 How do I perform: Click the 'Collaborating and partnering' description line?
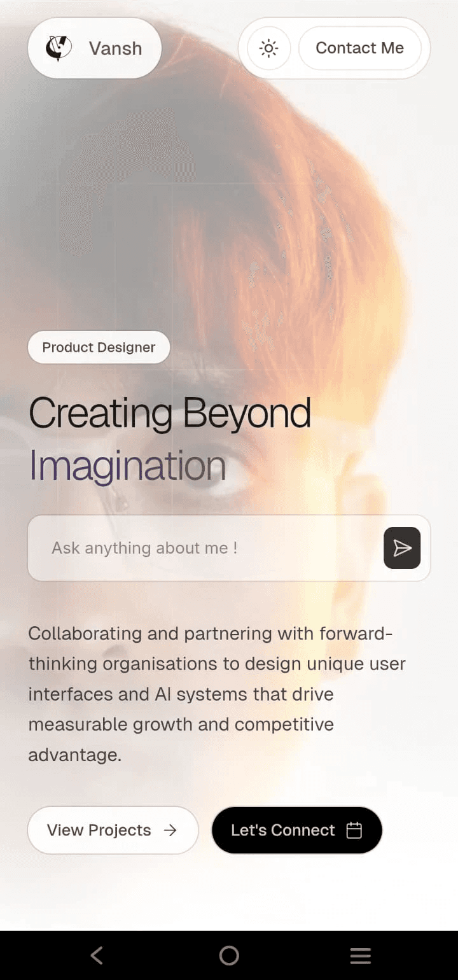[210, 634]
